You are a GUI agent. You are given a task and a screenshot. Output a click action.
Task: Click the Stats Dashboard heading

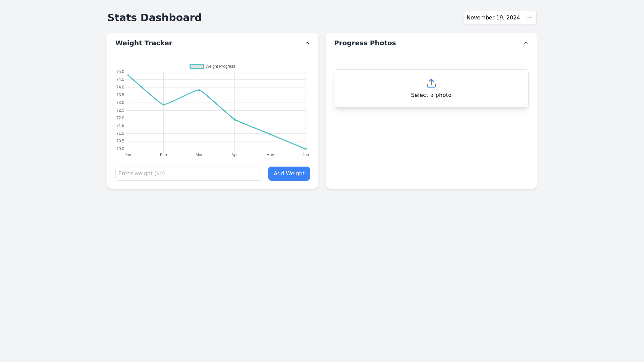coord(154,18)
